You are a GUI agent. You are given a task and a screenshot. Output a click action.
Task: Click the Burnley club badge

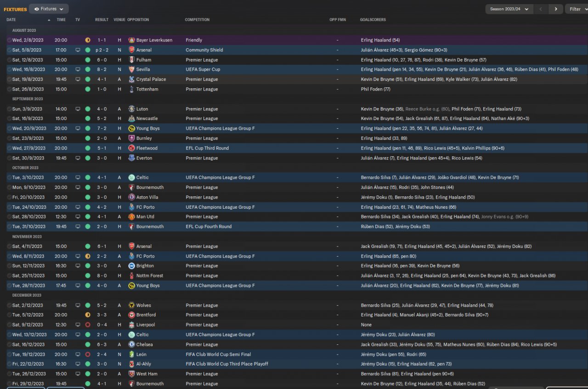[131, 138]
